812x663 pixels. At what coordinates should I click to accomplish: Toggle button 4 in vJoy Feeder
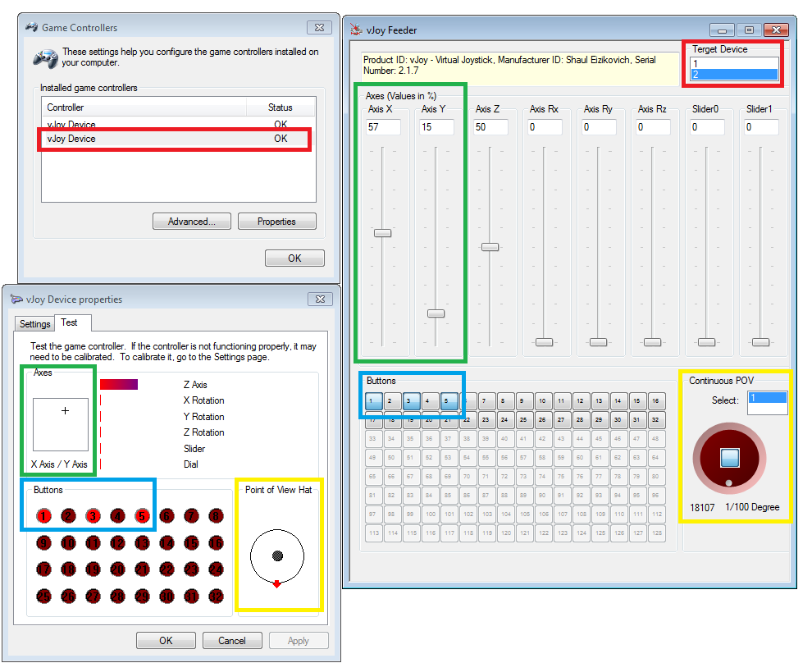pyautogui.click(x=431, y=401)
